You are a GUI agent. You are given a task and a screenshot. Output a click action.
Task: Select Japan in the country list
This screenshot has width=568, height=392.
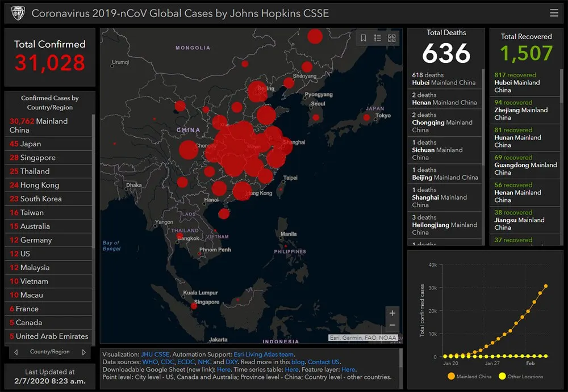[30, 144]
